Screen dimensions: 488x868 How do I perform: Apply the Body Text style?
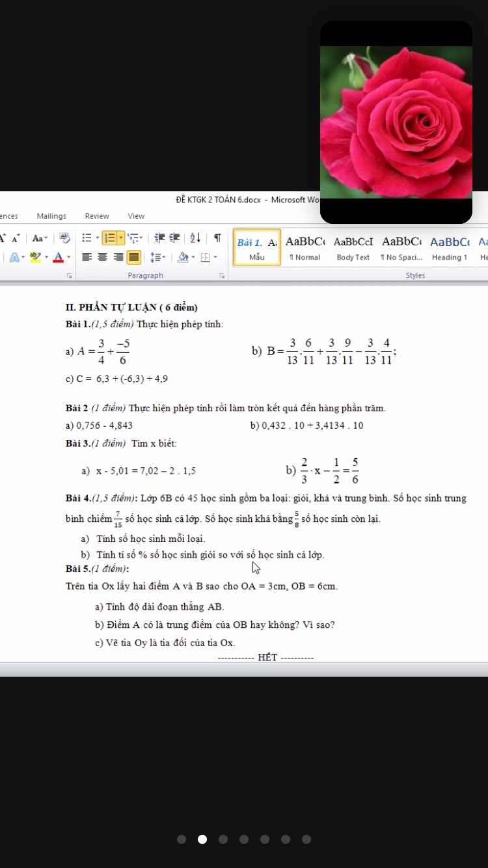click(353, 247)
